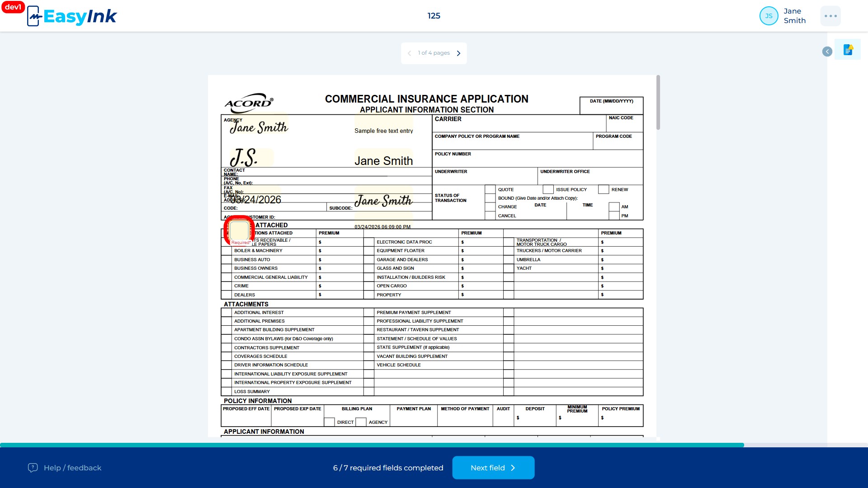Screen dimensions: 868x488
Task: Click the '03/24/2026 06:09:00 PM' timestamp
Action: [x=382, y=227]
